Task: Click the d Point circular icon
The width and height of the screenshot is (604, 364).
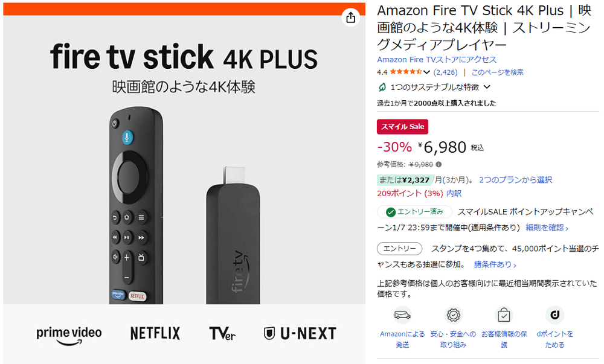Action: (x=554, y=316)
